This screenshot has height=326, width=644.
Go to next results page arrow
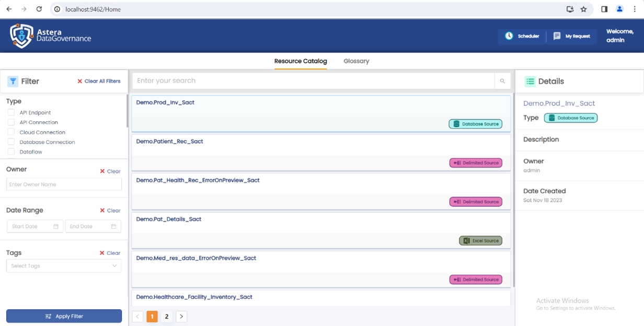coord(181,317)
